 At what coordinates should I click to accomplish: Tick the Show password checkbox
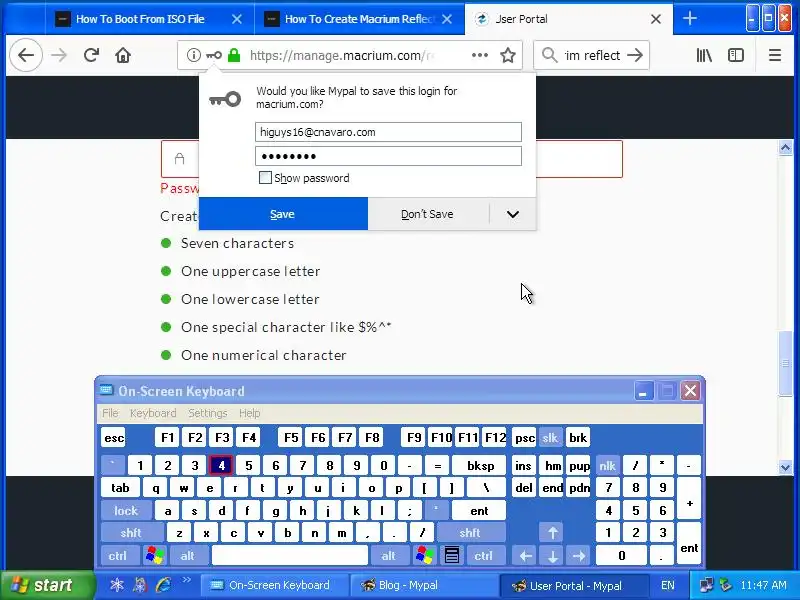pyautogui.click(x=265, y=178)
